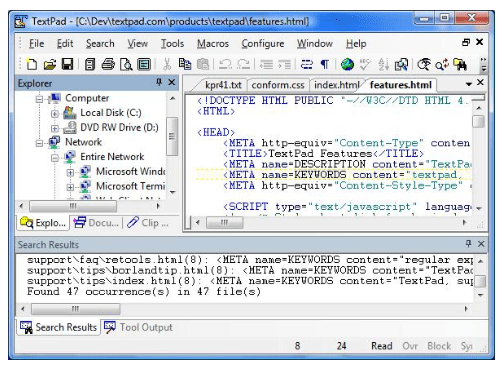Cut selection with the scissors icon
This screenshot has height=367, width=501.
click(167, 64)
